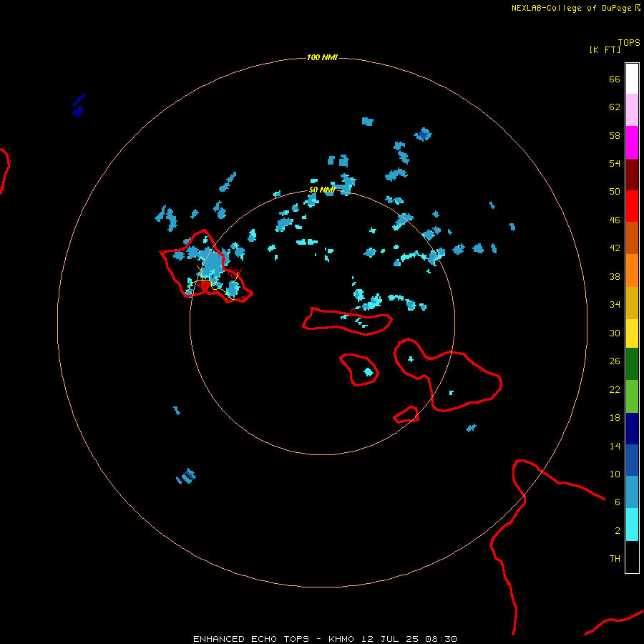Click the 42 value on the scale
Image resolution: width=644 pixels, height=644 pixels.
point(615,248)
